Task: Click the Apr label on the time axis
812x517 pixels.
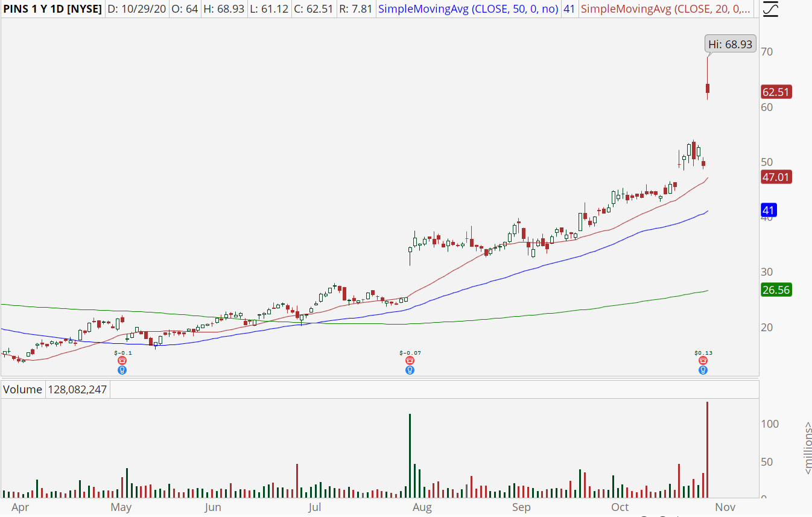Action: [21, 507]
